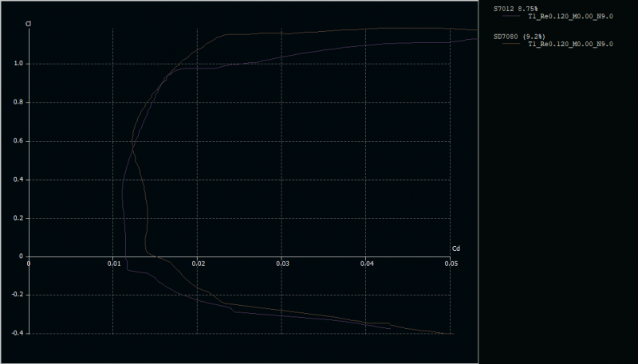Viewport: 638px width, 364px height.
Task: Click the 0.02 tick on Cd axis
Action: [198, 263]
